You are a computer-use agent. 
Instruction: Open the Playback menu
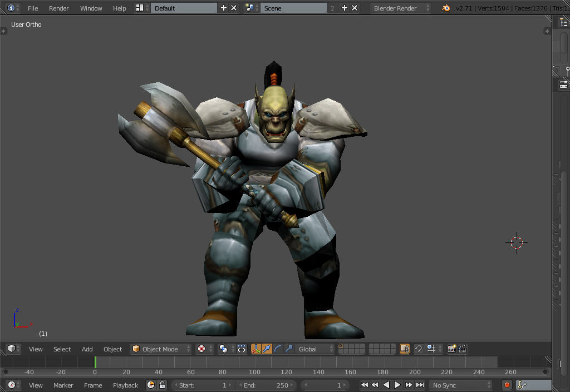125,385
